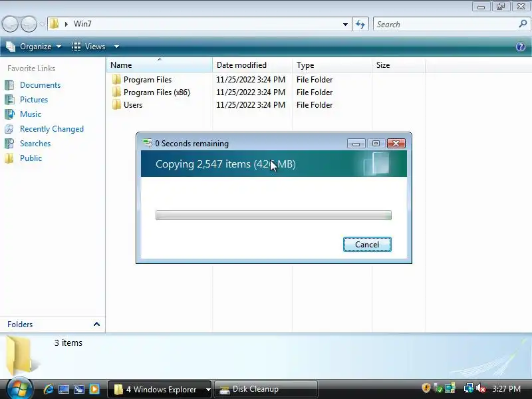The width and height of the screenshot is (532, 399).
Task: Select the Users folder
Action: point(133,105)
